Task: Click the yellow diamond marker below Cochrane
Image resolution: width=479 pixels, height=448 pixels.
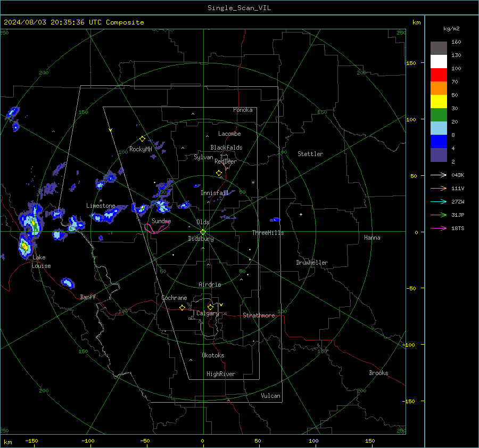Action: coord(182,307)
